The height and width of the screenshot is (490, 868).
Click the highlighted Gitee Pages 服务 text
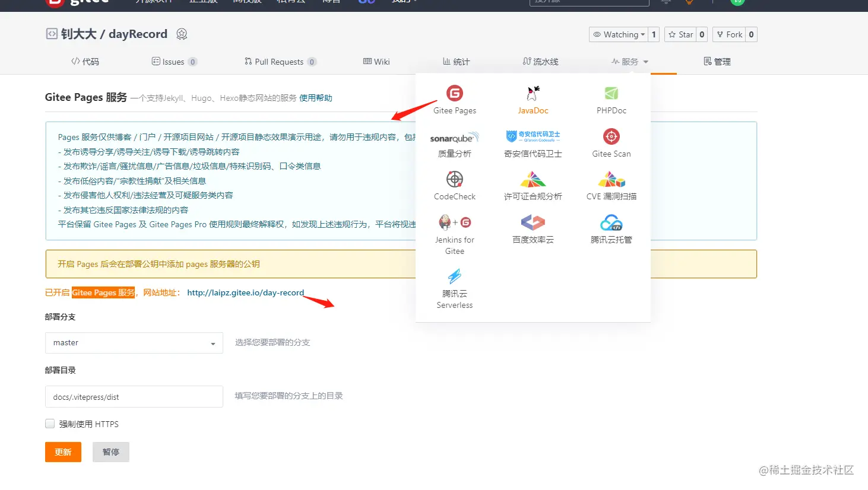[x=103, y=292]
